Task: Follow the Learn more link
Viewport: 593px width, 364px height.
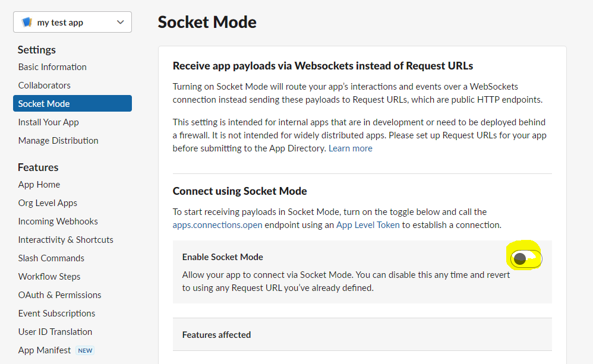Action: tap(350, 148)
